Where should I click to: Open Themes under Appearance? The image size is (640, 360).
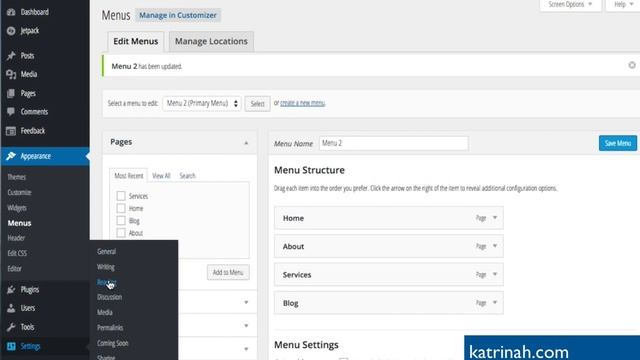coord(17,177)
